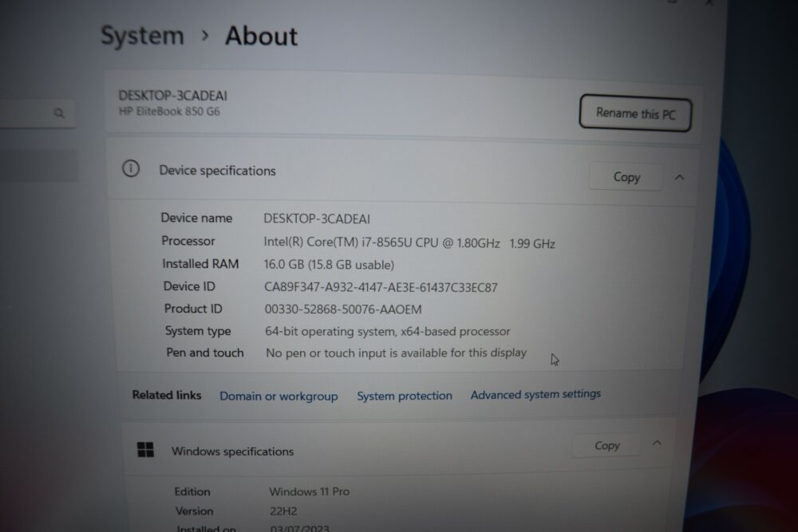Open the Domain or workgroup link
The image size is (798, 532).
[x=279, y=396]
